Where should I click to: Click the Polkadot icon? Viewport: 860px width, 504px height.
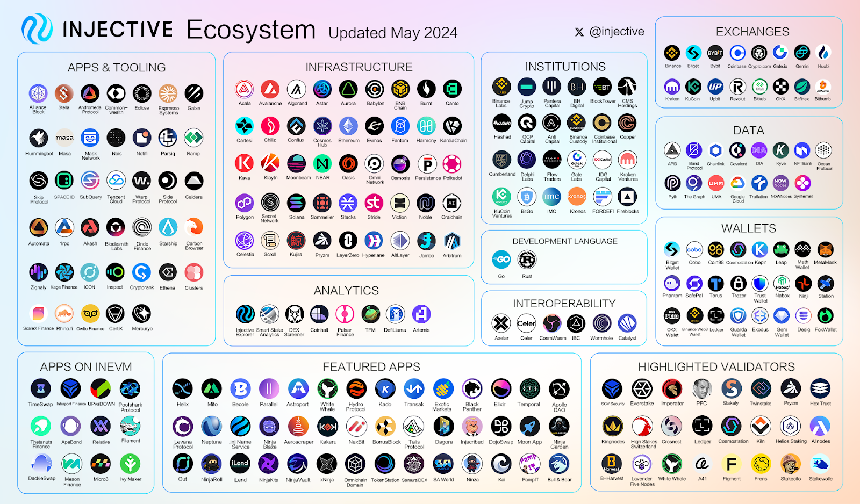pyautogui.click(x=452, y=164)
